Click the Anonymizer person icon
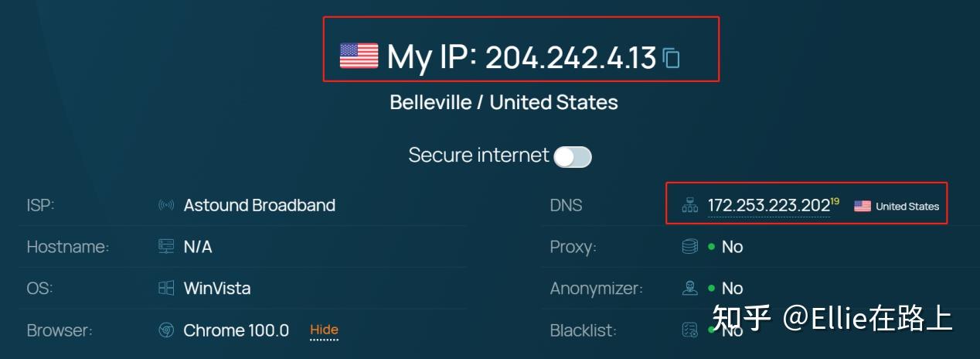The image size is (980, 359). pyautogui.click(x=689, y=289)
